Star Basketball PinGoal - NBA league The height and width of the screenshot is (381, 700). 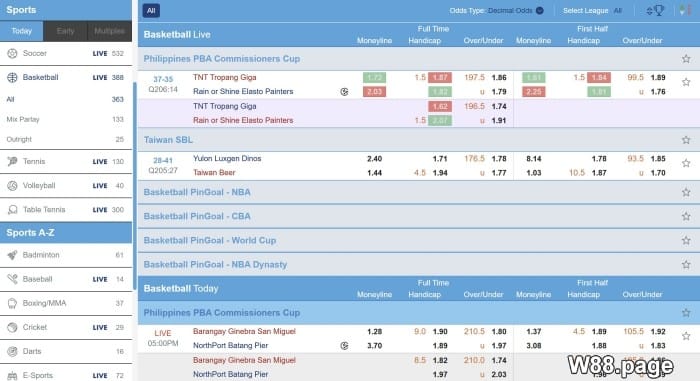click(686, 193)
